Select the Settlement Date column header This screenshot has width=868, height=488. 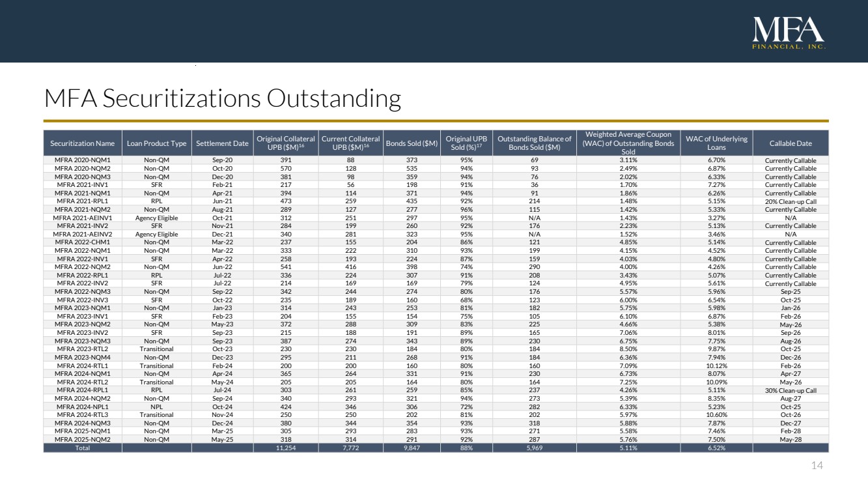click(222, 143)
